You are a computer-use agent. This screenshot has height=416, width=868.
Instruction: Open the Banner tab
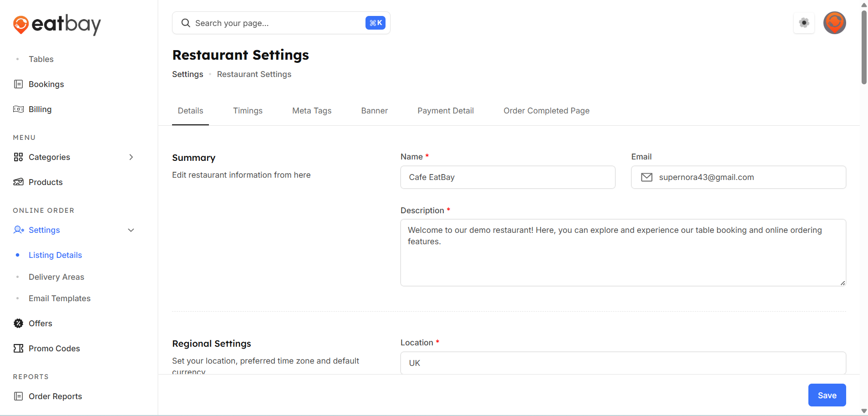(374, 111)
